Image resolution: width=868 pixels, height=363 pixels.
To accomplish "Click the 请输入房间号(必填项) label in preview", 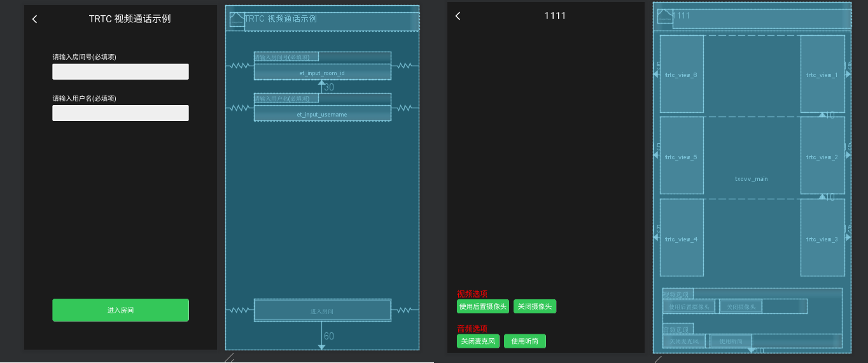I will 84,57.
